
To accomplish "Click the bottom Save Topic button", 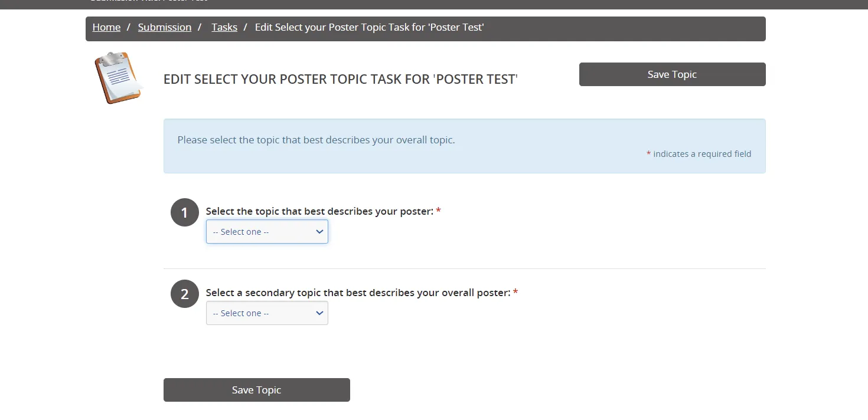I will pos(257,390).
